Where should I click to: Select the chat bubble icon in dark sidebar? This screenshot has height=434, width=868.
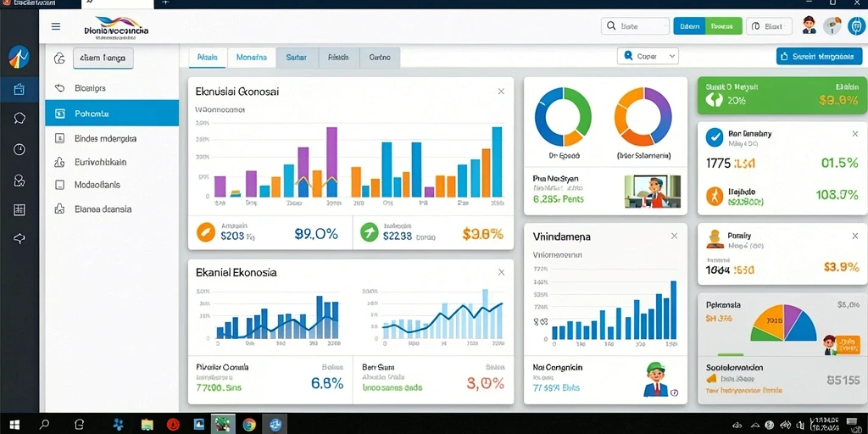19,118
